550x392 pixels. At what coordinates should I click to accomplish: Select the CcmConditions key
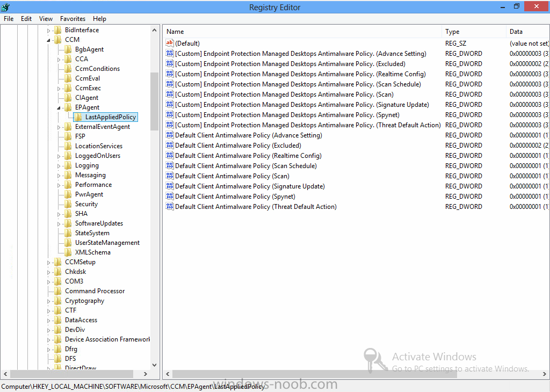click(x=98, y=69)
